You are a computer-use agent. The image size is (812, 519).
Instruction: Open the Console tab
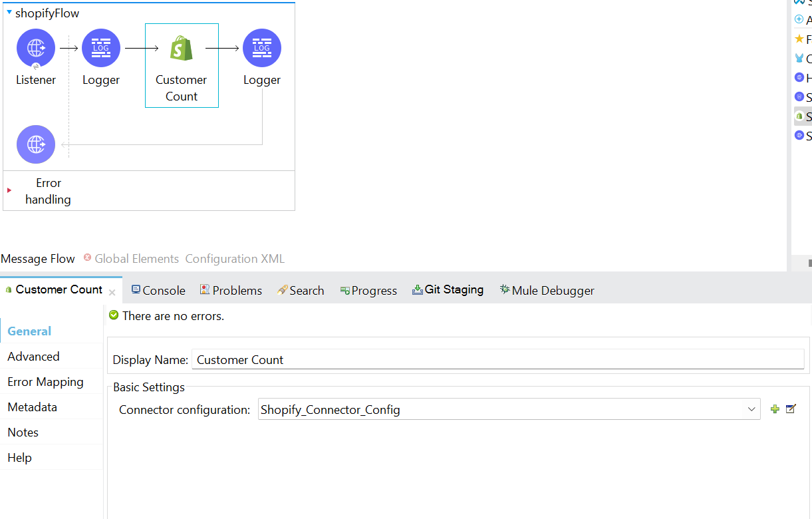point(158,290)
